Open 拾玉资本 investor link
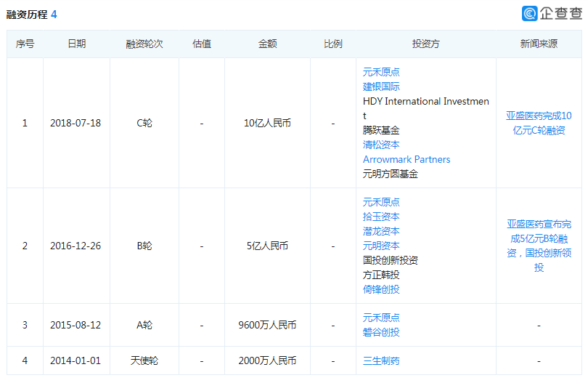Image resolution: width=588 pixels, height=383 pixels. pyautogui.click(x=381, y=217)
